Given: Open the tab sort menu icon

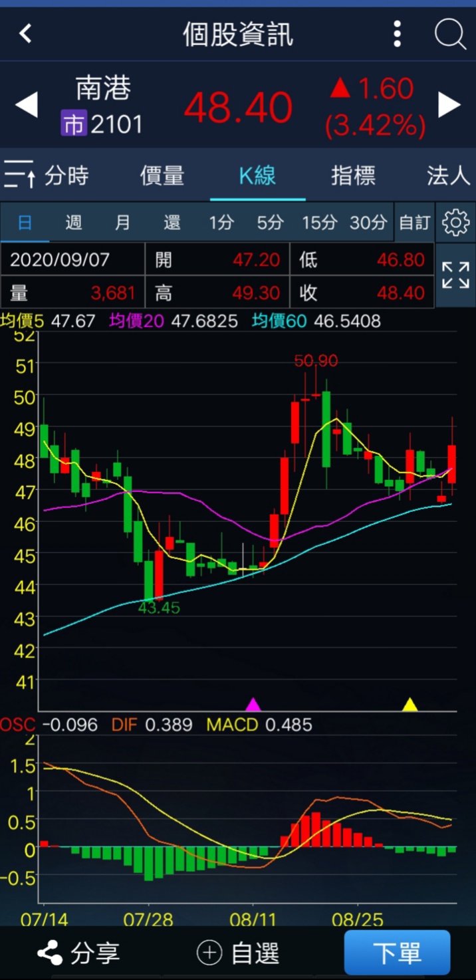Looking at the screenshot, I should (x=19, y=176).
